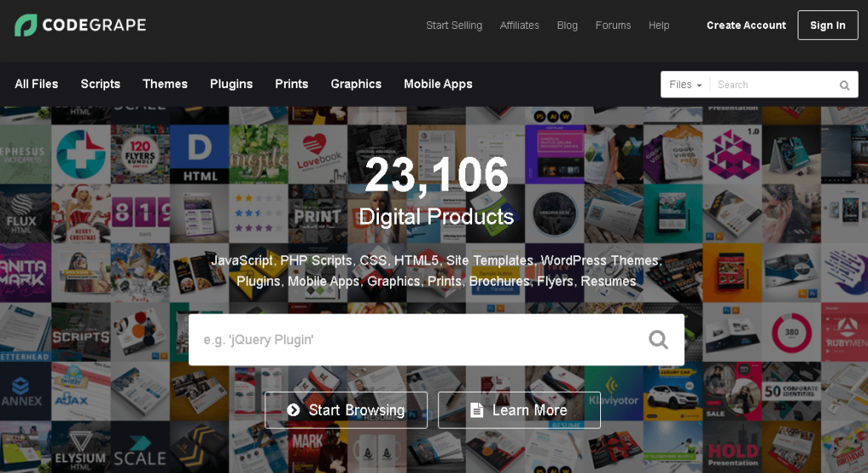Open the Ephesus WordPress thumbnail
The image size is (868, 473).
[25, 154]
